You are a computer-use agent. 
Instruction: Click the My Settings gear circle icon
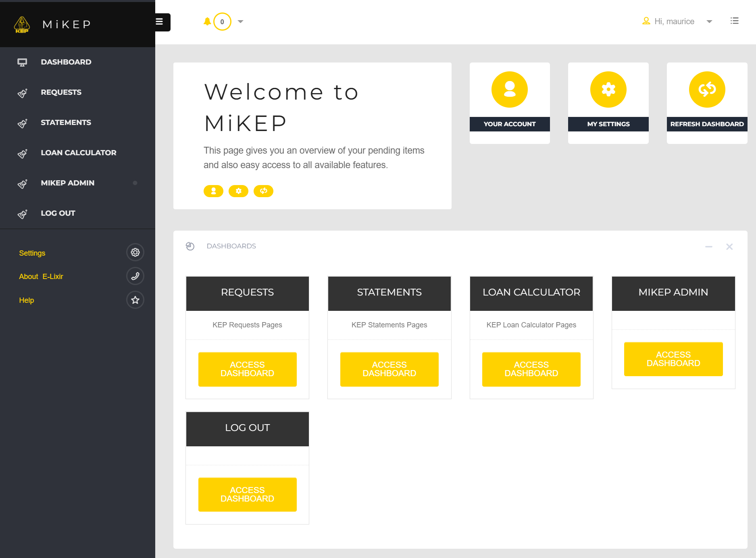click(x=608, y=90)
